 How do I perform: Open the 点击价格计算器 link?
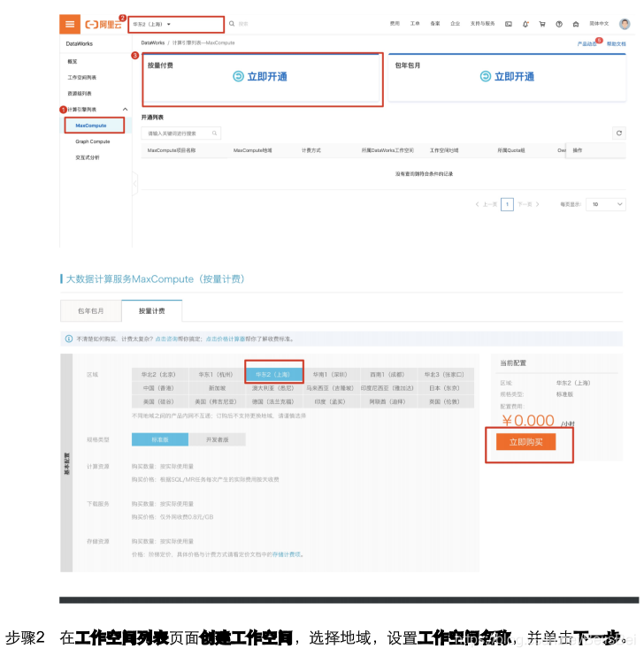(x=226, y=339)
